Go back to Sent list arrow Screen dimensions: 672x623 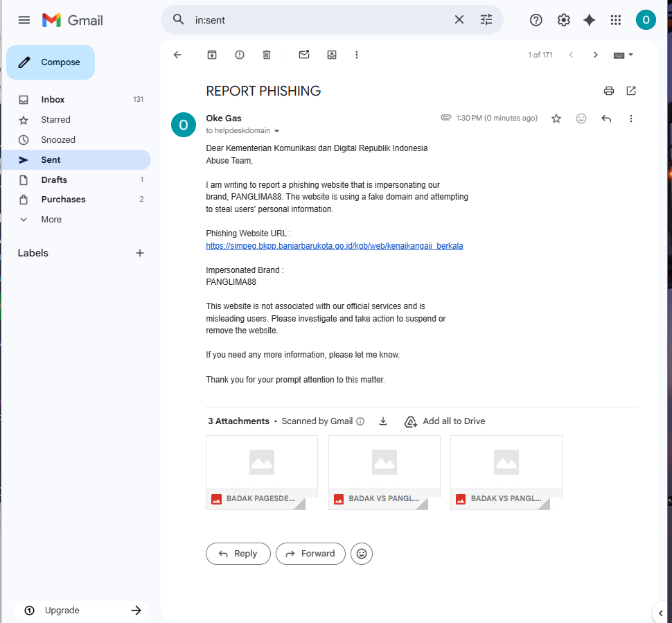tap(177, 55)
